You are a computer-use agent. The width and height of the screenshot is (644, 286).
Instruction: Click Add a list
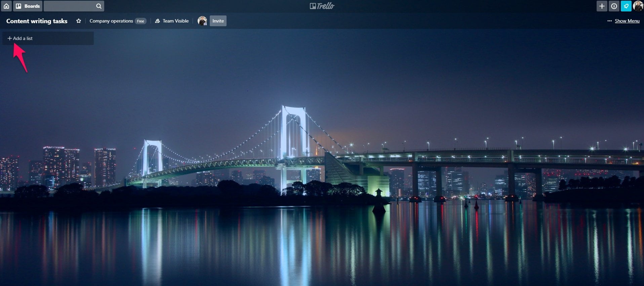[48, 38]
